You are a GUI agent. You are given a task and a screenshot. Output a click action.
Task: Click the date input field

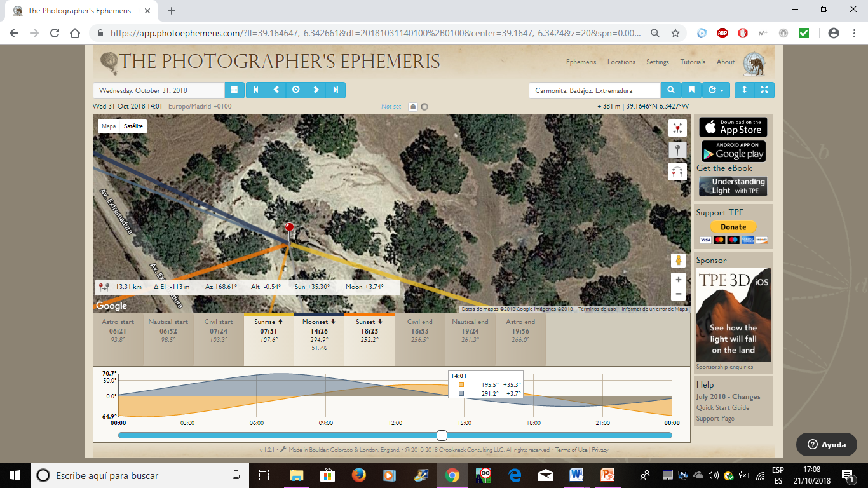coord(159,90)
